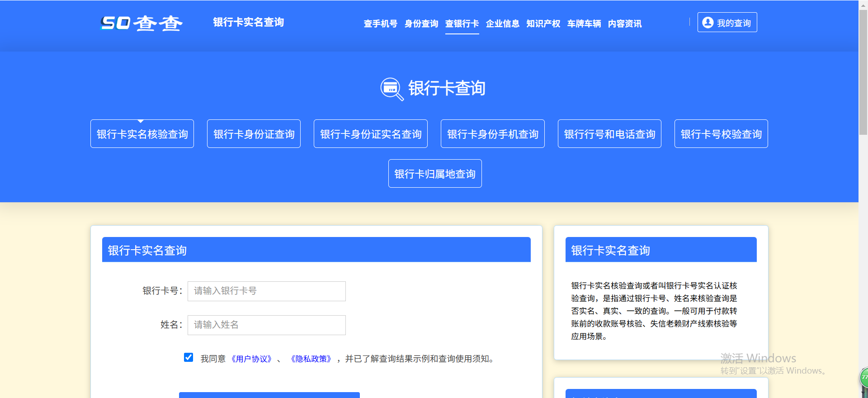This screenshot has height=398, width=868.
Task: Open the 《隐私政策》 link
Action: pos(311,359)
